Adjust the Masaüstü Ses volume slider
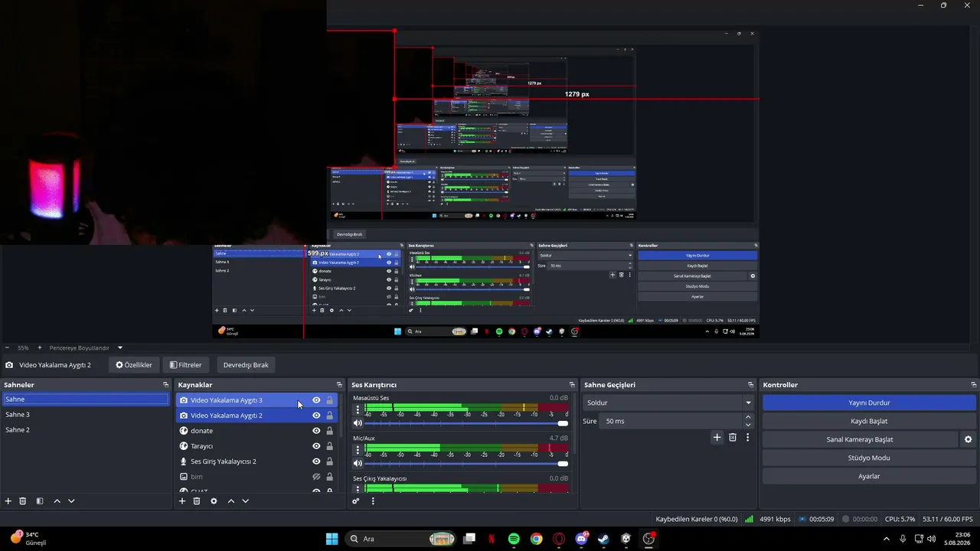The image size is (980, 551). coord(465,423)
